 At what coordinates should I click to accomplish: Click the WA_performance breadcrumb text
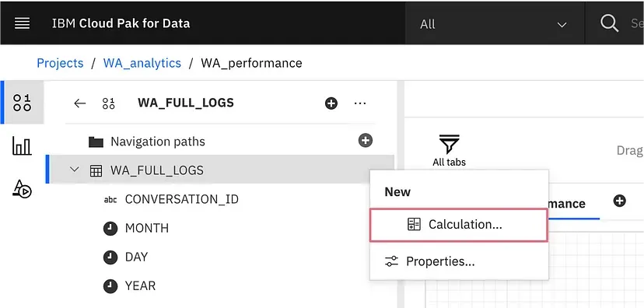click(x=251, y=63)
